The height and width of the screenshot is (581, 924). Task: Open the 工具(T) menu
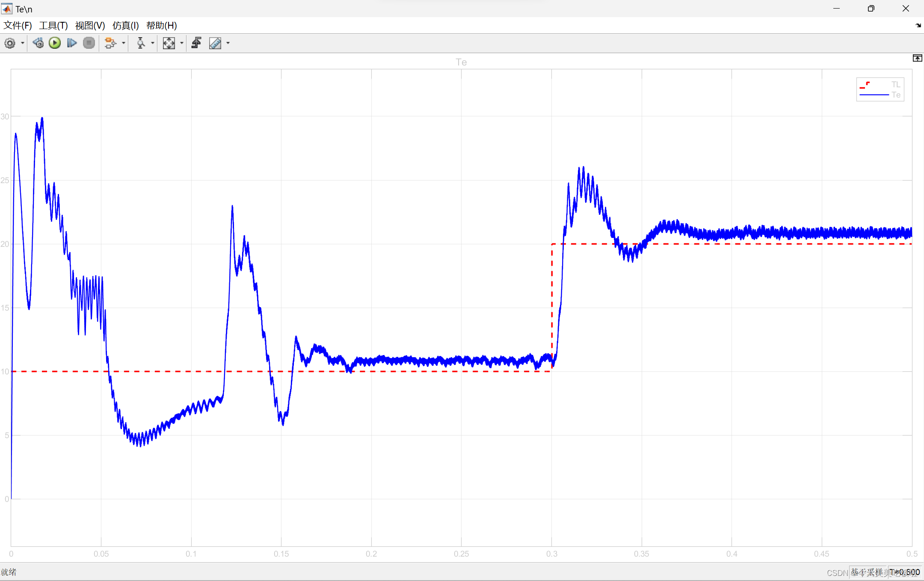point(53,26)
